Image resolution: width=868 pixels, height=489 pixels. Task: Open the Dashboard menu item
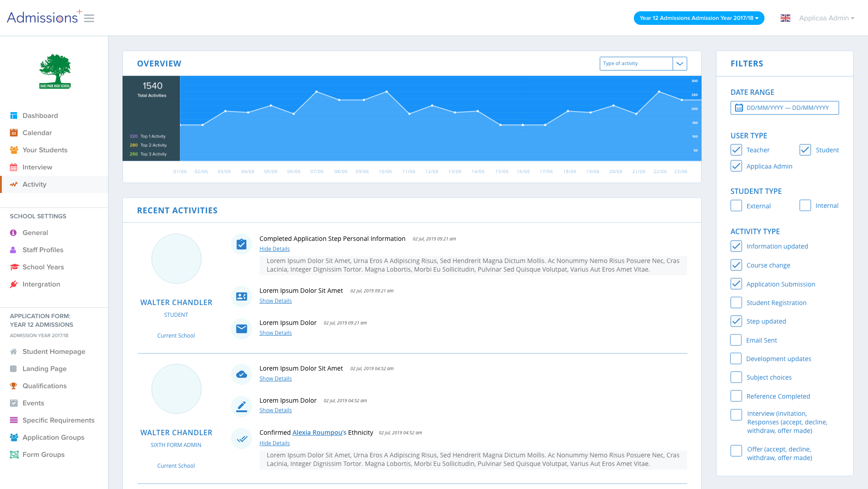(x=54, y=116)
